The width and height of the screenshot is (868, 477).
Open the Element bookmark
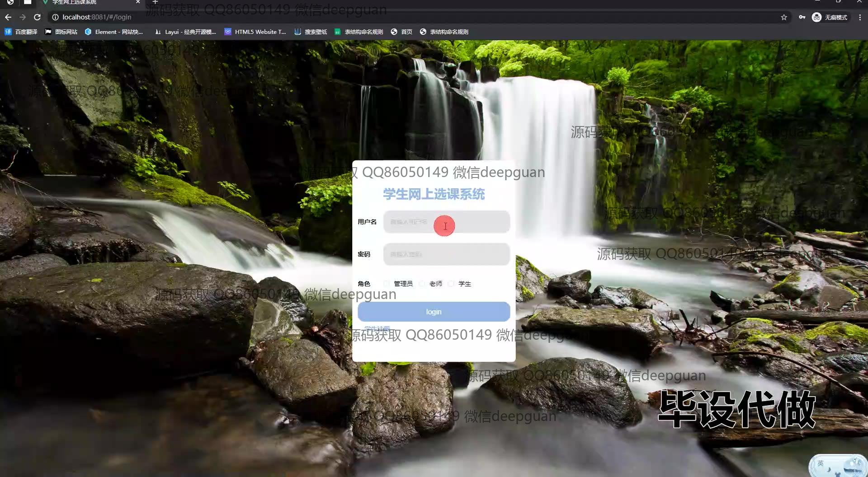tap(114, 32)
